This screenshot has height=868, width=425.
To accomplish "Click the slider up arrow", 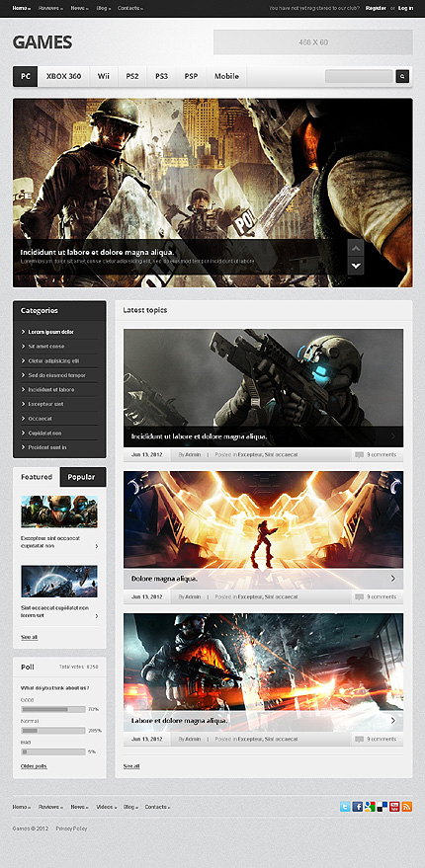I will point(355,248).
